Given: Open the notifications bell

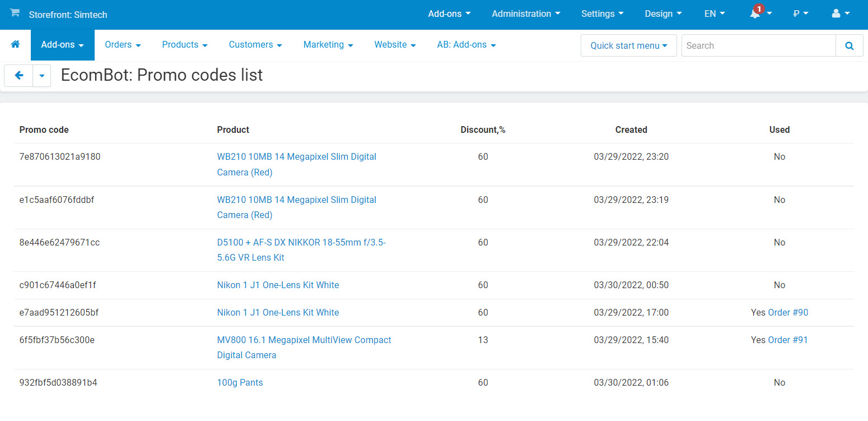Looking at the screenshot, I should [x=756, y=13].
